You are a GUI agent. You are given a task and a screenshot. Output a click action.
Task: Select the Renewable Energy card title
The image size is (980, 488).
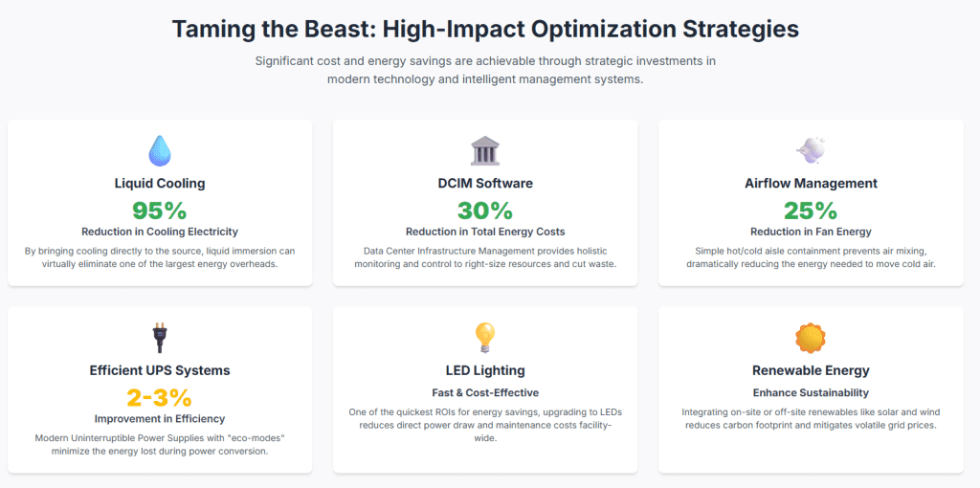click(x=811, y=370)
